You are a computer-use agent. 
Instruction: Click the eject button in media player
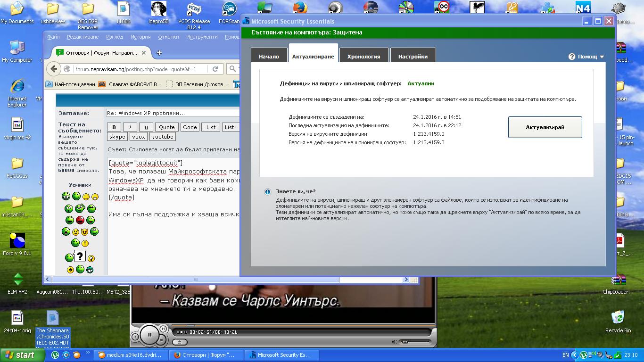[180, 342]
